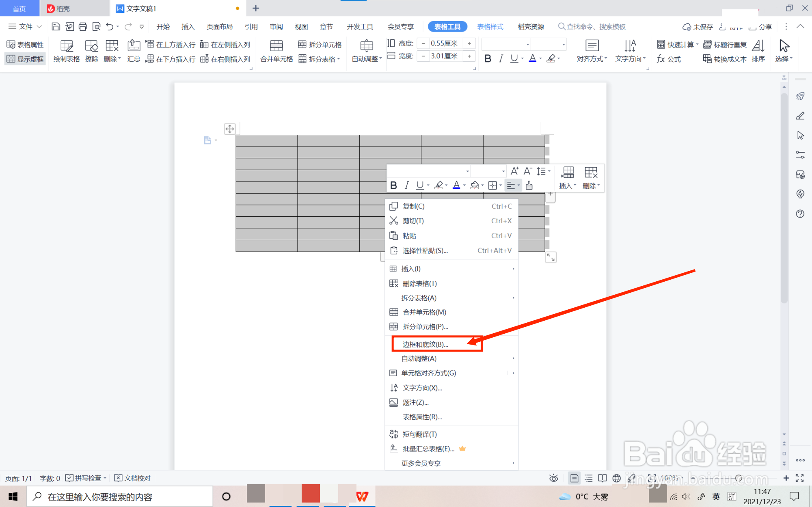Open 插入 dropdown in mini toolbar

pyautogui.click(x=568, y=178)
